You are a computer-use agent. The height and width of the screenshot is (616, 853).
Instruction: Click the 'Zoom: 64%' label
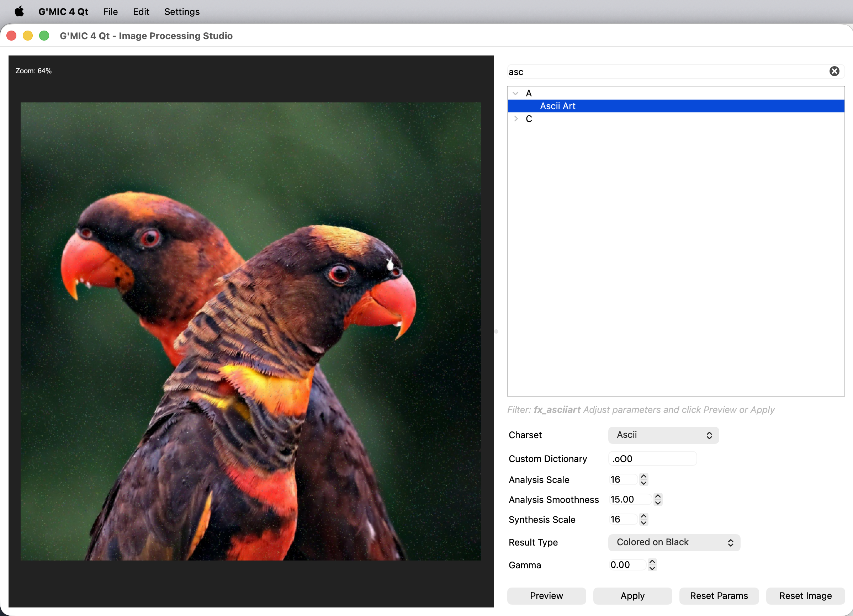tap(33, 71)
